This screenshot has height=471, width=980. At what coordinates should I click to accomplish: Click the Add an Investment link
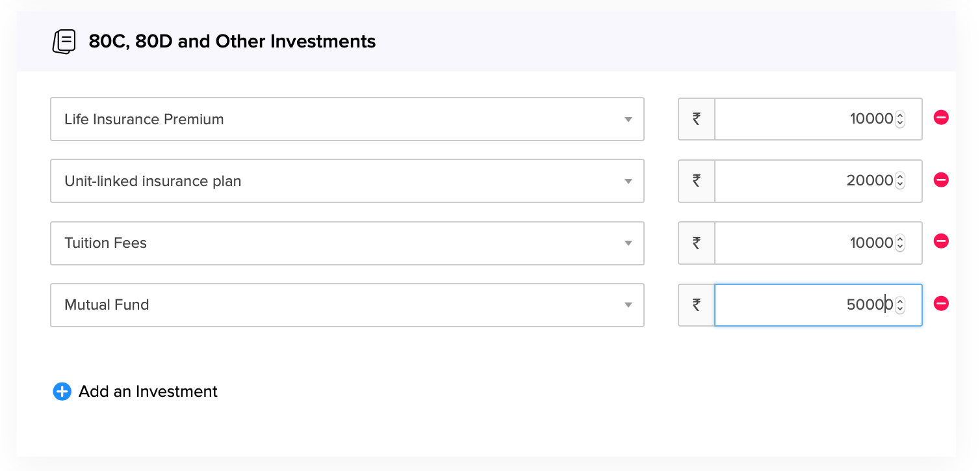click(x=148, y=392)
